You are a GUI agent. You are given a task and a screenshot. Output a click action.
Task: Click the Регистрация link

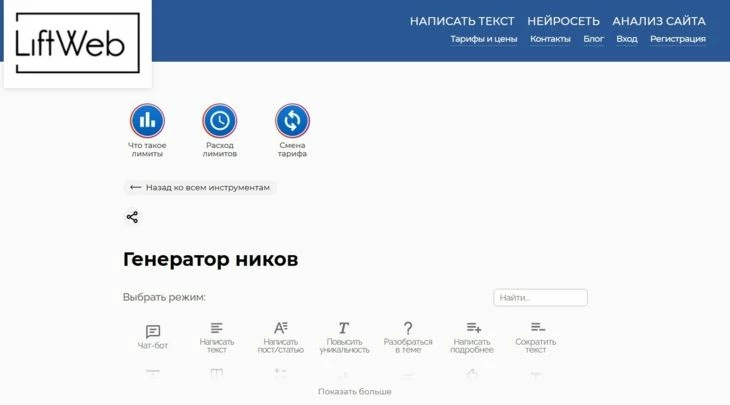678,39
